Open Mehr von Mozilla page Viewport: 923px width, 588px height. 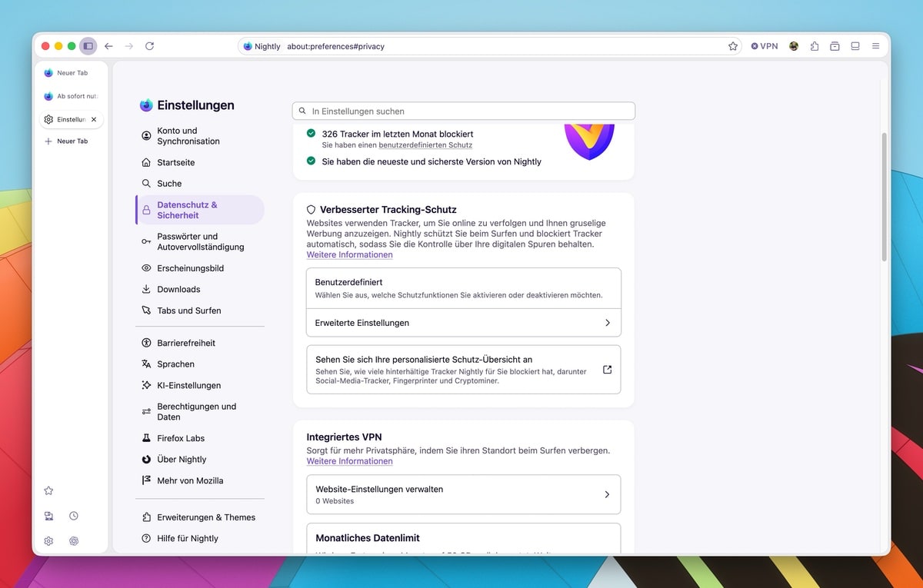click(x=200, y=480)
